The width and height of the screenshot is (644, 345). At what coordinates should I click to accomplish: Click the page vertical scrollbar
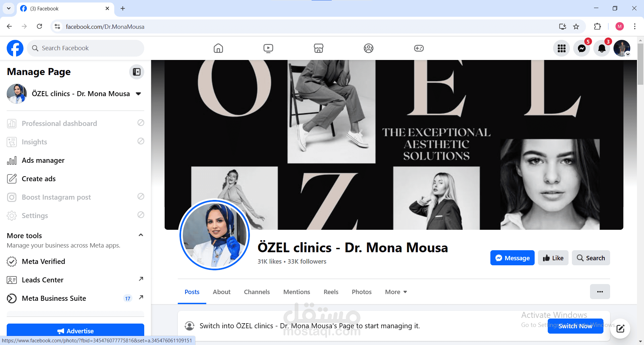640,64
